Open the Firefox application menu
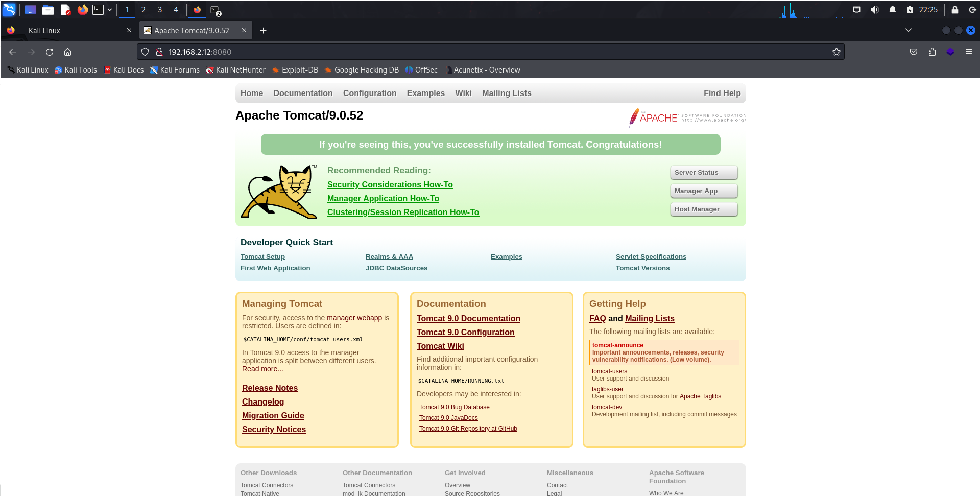980x496 pixels. [x=969, y=52]
